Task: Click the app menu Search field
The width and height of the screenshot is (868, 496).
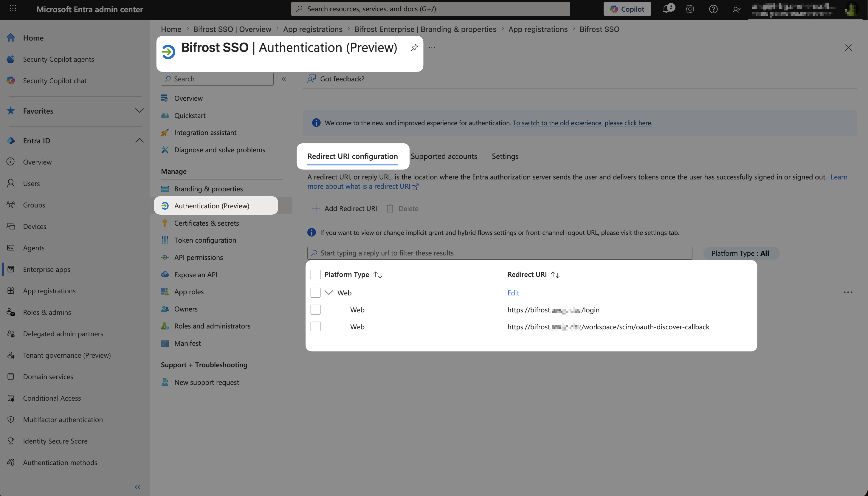Action: 217,79
